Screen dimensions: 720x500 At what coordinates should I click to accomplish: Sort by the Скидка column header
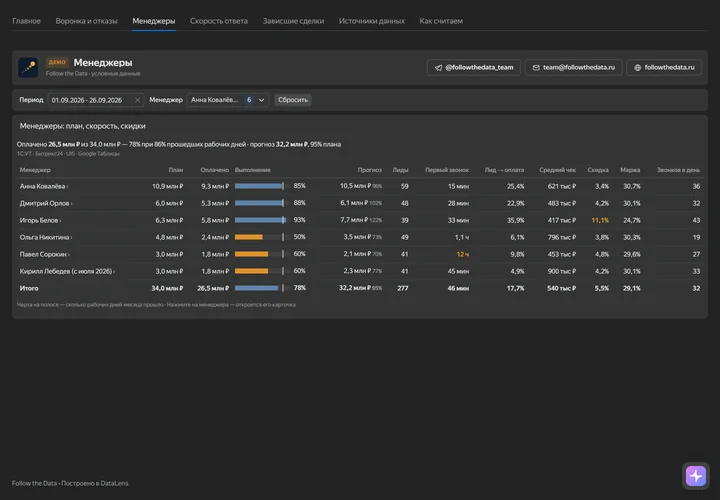pyautogui.click(x=598, y=170)
